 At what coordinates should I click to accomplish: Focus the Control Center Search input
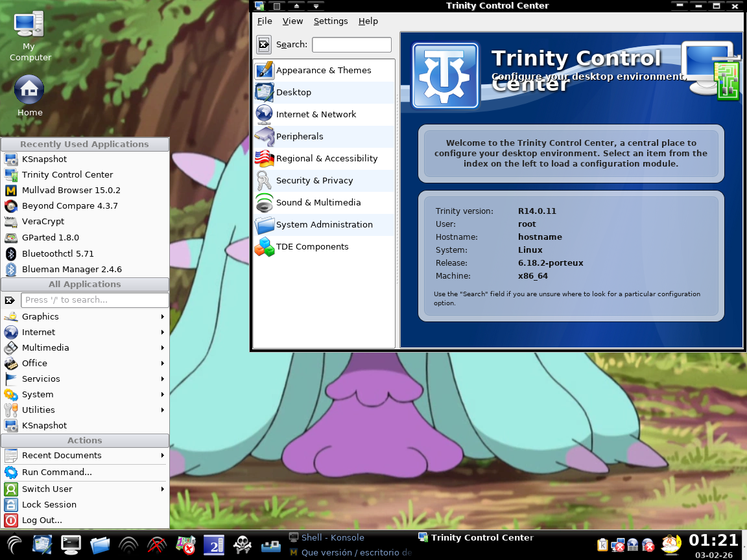(351, 45)
